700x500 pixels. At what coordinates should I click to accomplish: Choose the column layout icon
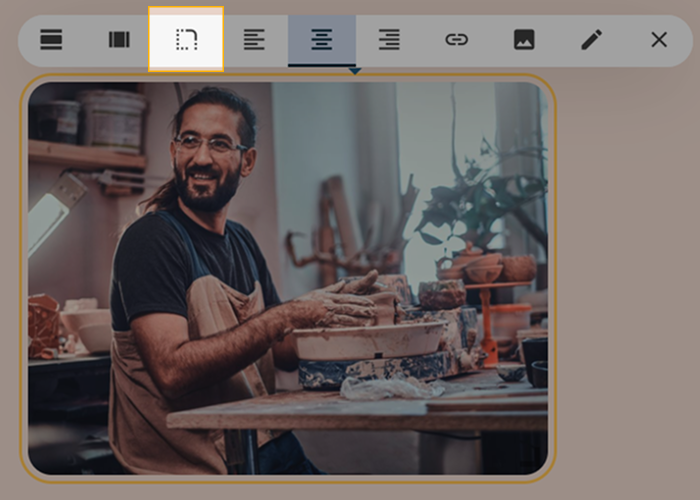point(119,40)
